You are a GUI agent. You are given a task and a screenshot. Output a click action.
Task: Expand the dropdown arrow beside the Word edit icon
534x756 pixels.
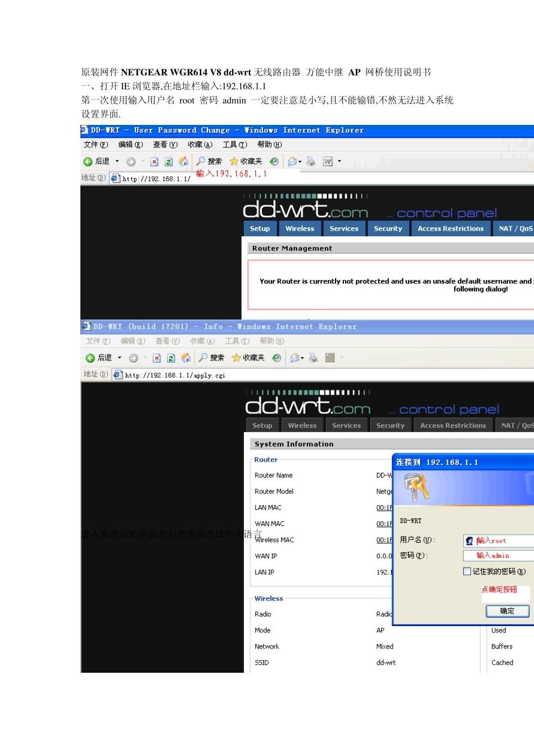coord(339,161)
